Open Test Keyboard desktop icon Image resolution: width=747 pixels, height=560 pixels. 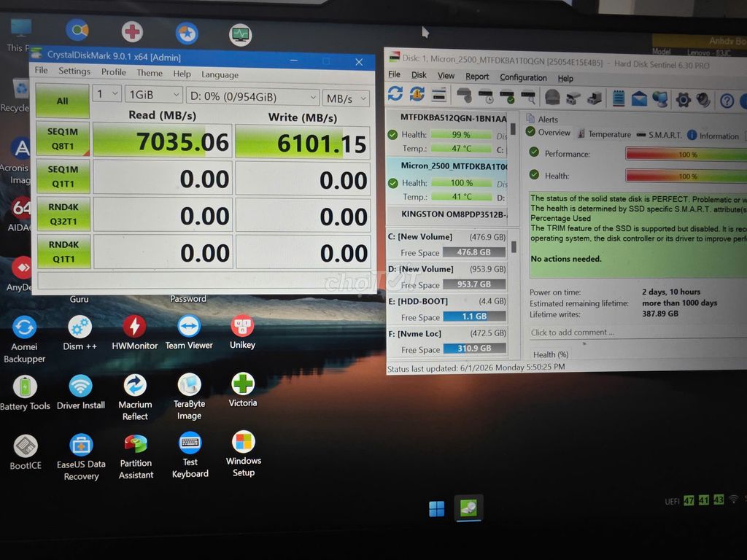[190, 455]
